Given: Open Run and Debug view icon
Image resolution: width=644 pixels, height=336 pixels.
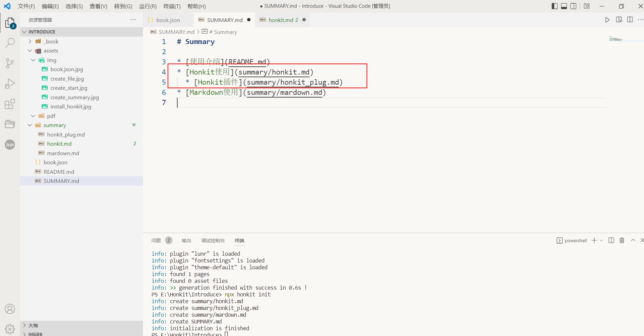Looking at the screenshot, I should pyautogui.click(x=10, y=83).
